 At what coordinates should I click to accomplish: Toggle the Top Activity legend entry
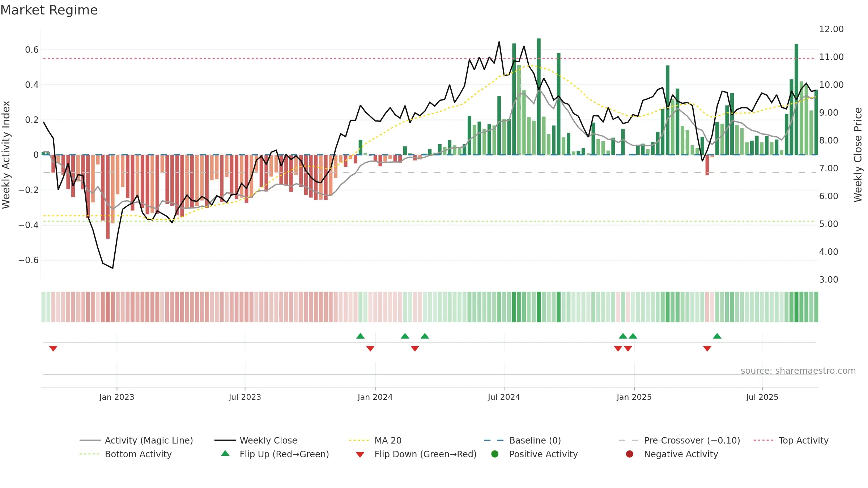(791, 440)
